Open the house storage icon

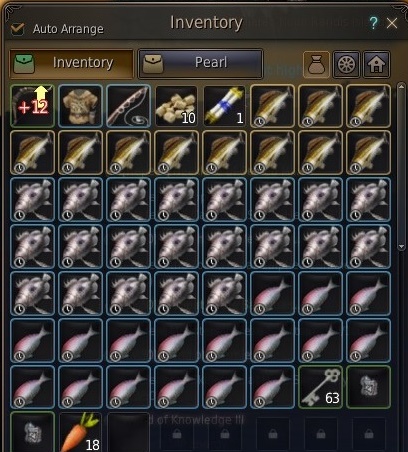click(x=376, y=65)
